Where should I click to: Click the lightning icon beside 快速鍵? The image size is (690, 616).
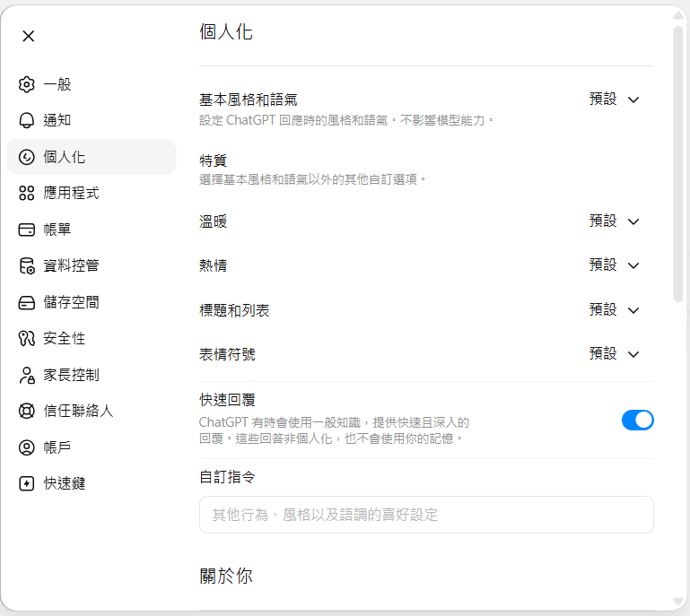(x=26, y=483)
